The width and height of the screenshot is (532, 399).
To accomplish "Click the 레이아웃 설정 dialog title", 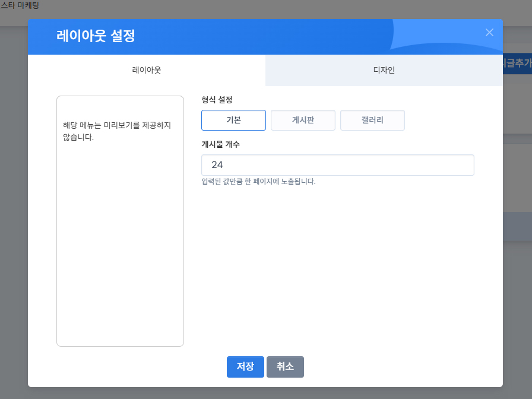I will 96,36.
